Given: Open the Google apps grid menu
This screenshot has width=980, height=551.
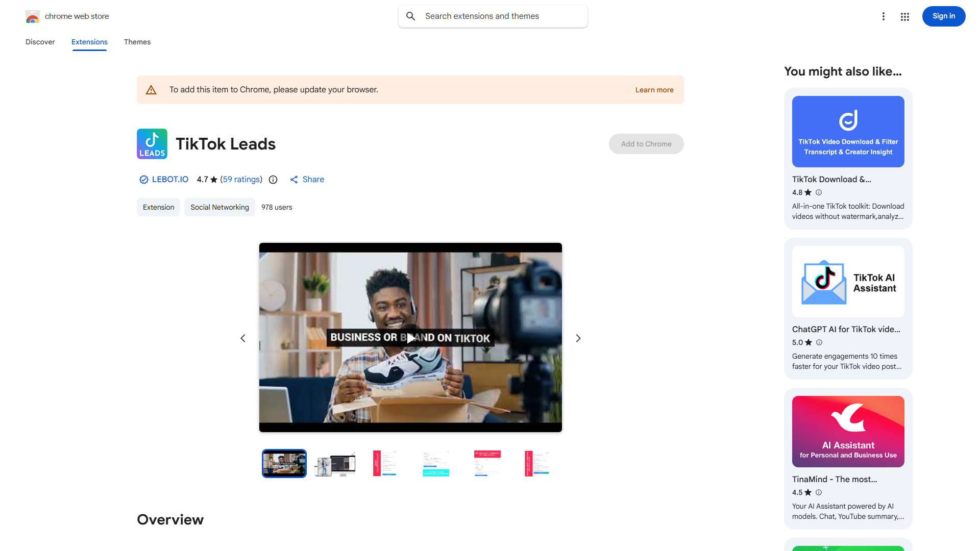Looking at the screenshot, I should [x=904, y=16].
